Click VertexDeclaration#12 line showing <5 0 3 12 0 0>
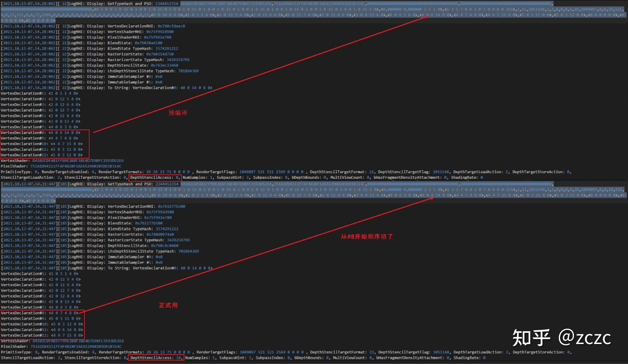The width and height of the screenshot is (628, 364). (42, 155)
